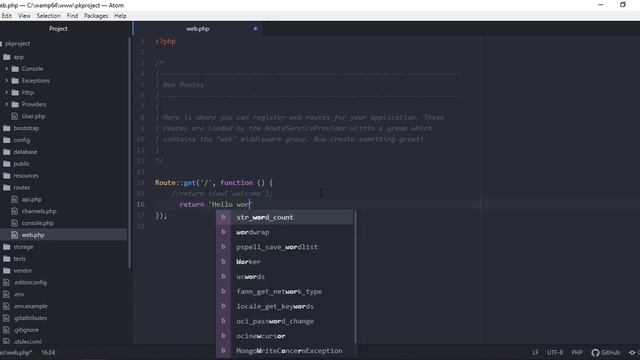640x360 pixels.
Task: Click LF line ending selector
Action: (x=535, y=352)
